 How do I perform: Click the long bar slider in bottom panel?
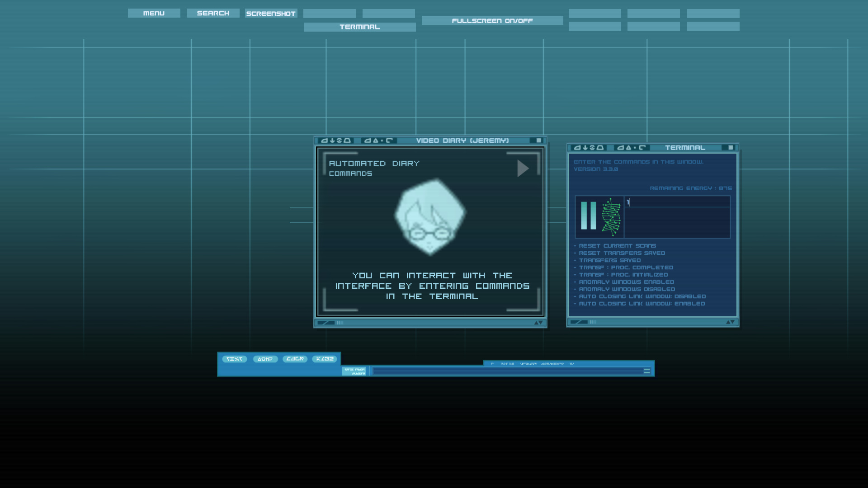point(506,371)
